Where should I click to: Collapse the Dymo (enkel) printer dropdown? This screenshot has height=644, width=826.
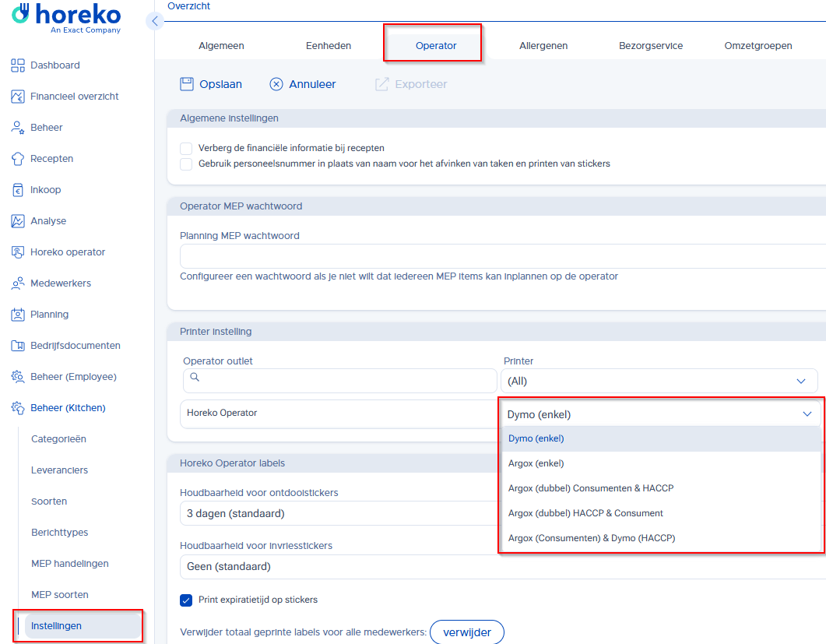tap(807, 414)
